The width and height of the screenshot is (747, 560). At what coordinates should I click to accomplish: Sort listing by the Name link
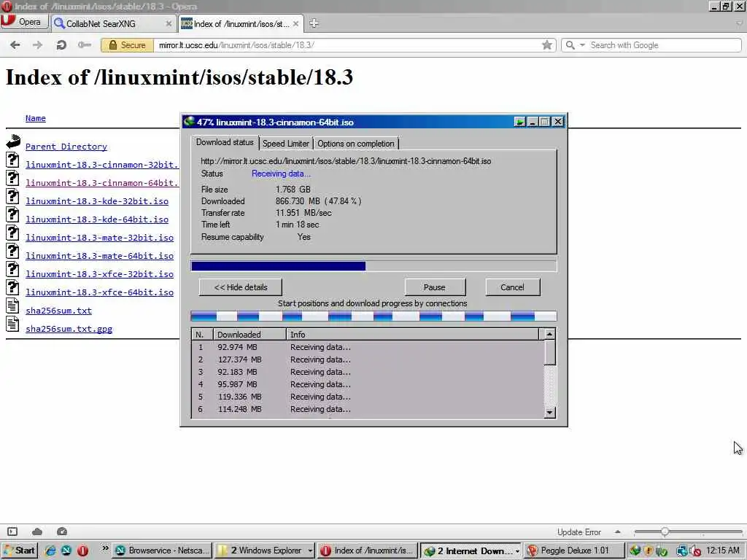tap(36, 118)
